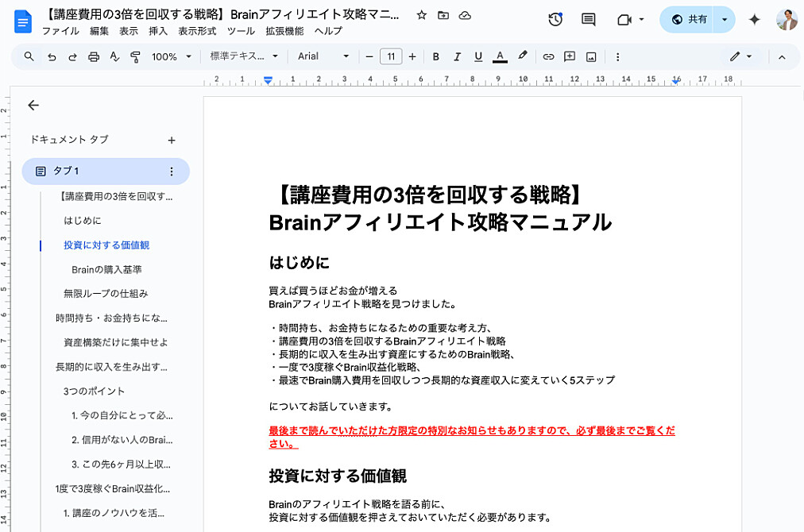The height and width of the screenshot is (532, 804).
Task: Open the ファイル menu
Action: [x=60, y=31]
